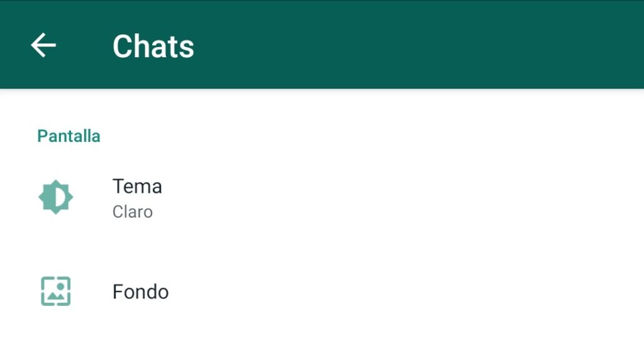Screen dimensions: 644x338
Task: Tap the Tema brightness icon
Action: 56,197
